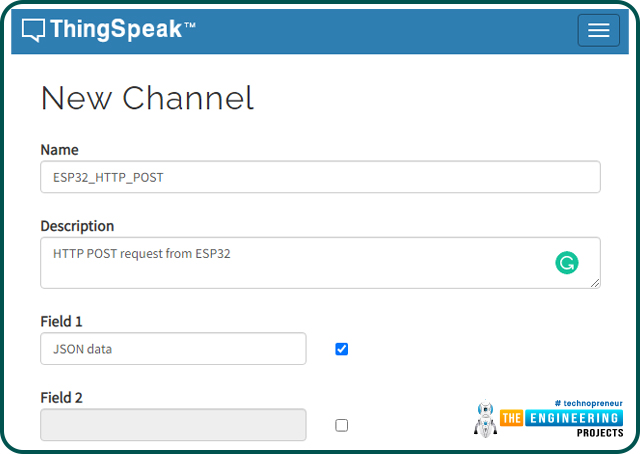Image resolution: width=640 pixels, height=454 pixels.
Task: Click the Description field label
Action: tap(77, 226)
